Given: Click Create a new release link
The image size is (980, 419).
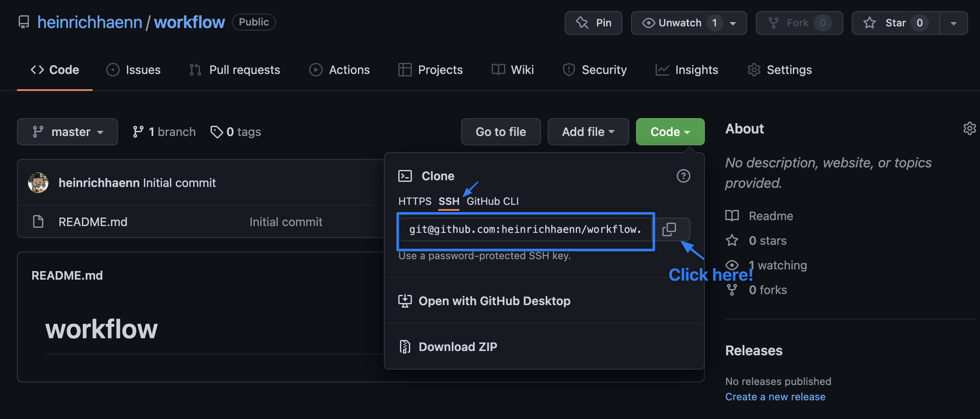Looking at the screenshot, I should 775,397.
